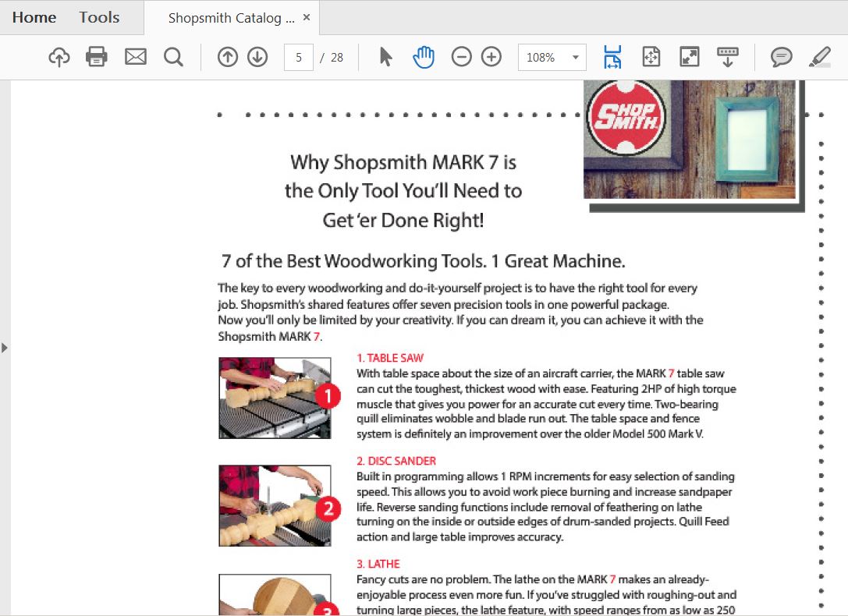Add a comment with speech bubble
The width and height of the screenshot is (848, 616).
[x=781, y=57]
